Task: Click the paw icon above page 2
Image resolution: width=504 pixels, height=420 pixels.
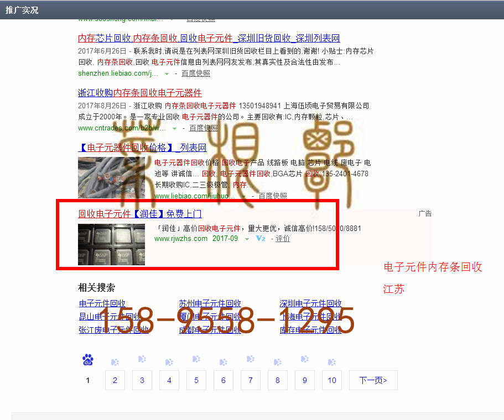Action: (x=115, y=362)
